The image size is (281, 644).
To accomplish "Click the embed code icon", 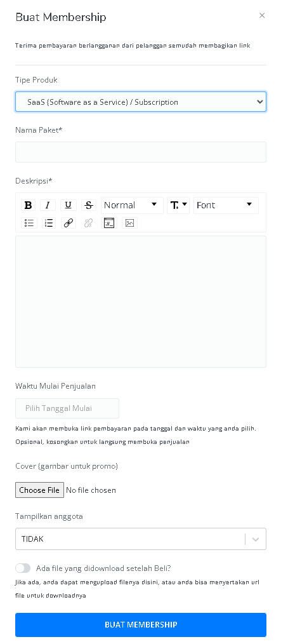I will pos(109,223).
